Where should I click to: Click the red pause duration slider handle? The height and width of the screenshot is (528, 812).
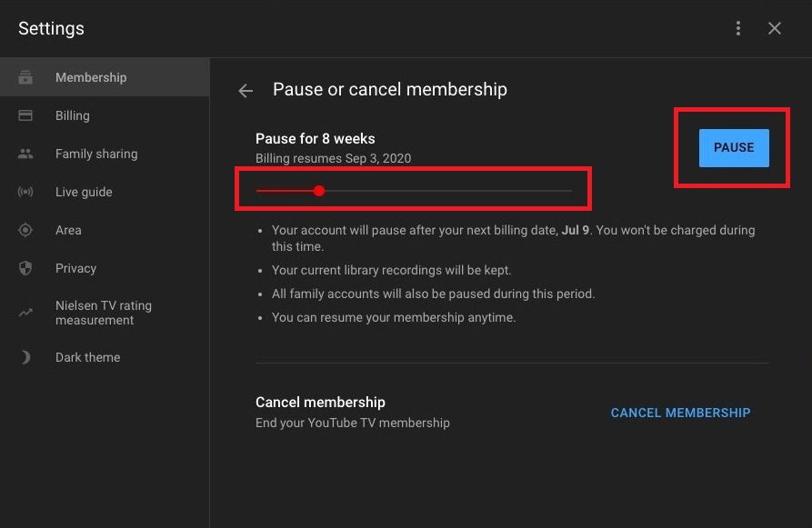pyautogui.click(x=319, y=191)
